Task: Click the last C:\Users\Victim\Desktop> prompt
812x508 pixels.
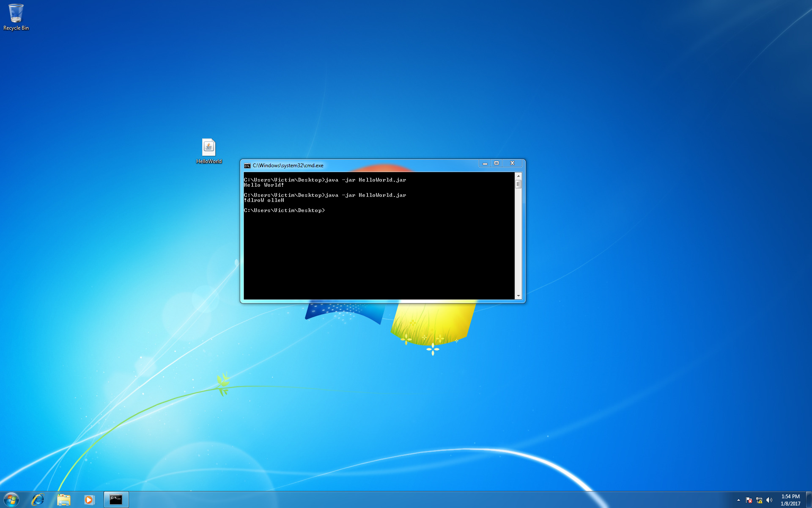Action: (x=284, y=210)
